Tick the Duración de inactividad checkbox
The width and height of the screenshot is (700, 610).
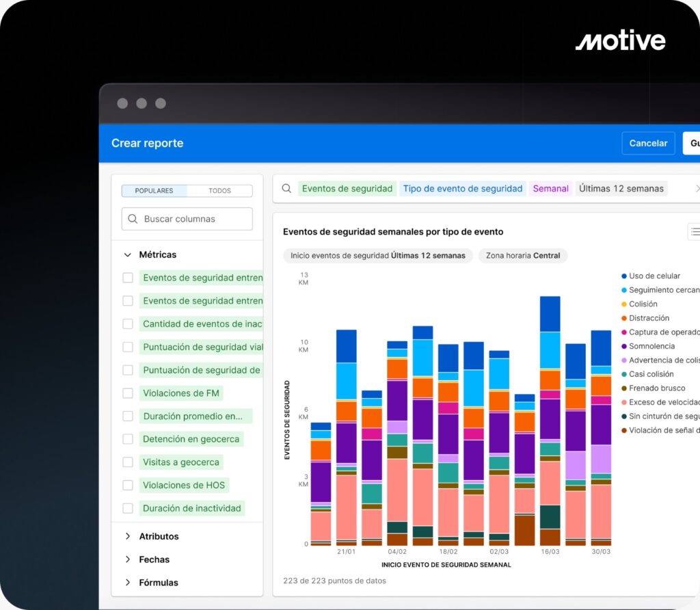(128, 508)
